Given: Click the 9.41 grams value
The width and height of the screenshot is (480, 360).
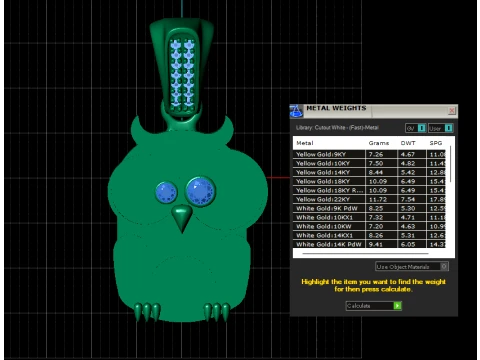Looking at the screenshot, I should 376,244.
